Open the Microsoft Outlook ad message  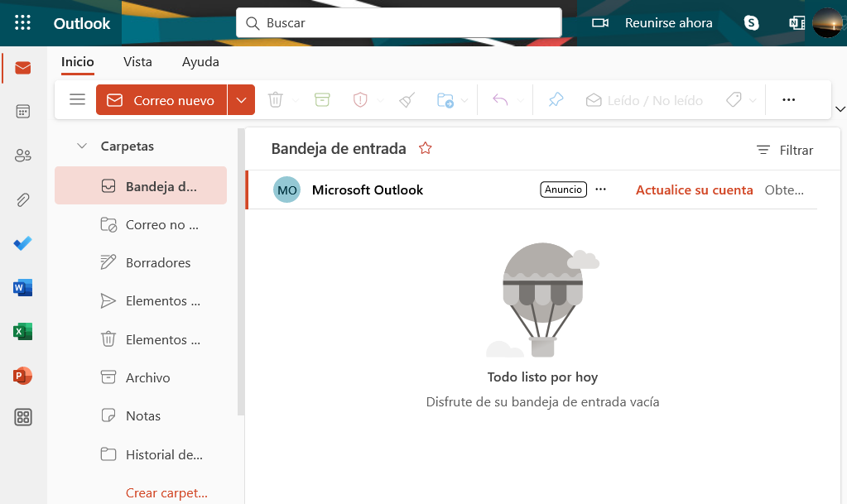[532, 190]
